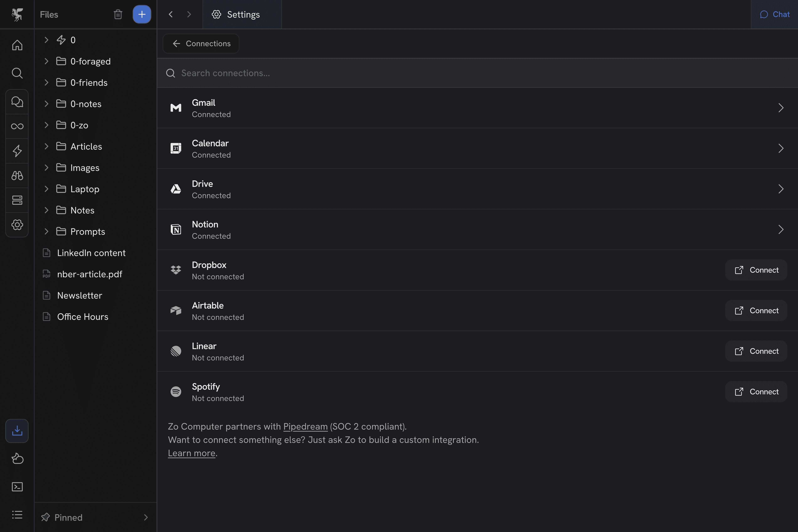Viewport: 798px width, 532px height.
Task: Open the terminal icon in sidebar
Action: click(17, 487)
